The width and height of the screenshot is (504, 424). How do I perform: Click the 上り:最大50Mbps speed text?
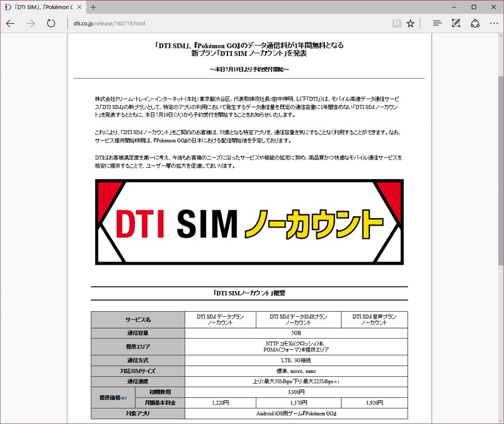click(293, 382)
